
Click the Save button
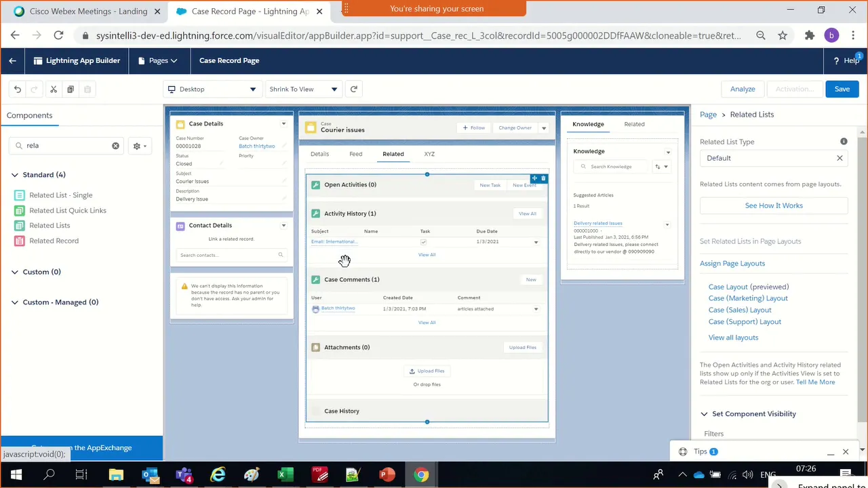(842, 89)
